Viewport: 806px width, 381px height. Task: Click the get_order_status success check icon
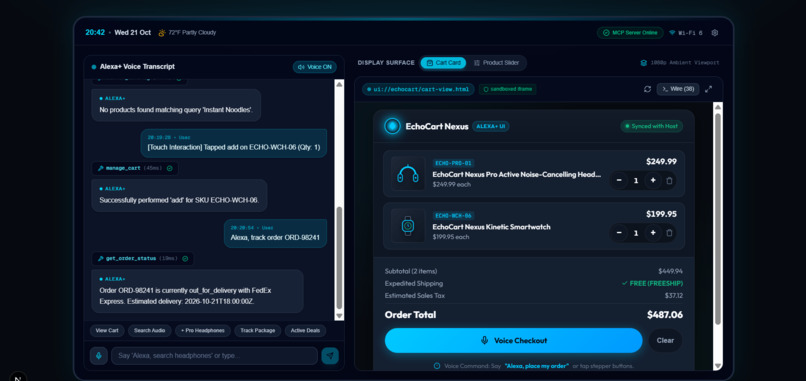coord(185,259)
